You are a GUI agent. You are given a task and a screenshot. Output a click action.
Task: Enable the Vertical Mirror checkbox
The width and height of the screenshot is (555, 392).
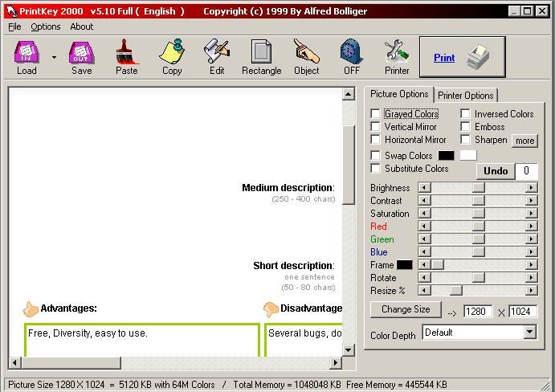(x=375, y=127)
